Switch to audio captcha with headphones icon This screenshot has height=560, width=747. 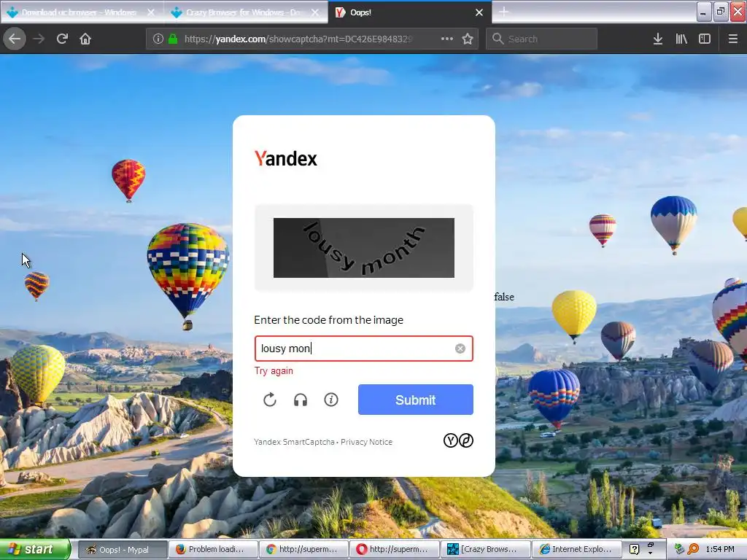[x=301, y=400]
